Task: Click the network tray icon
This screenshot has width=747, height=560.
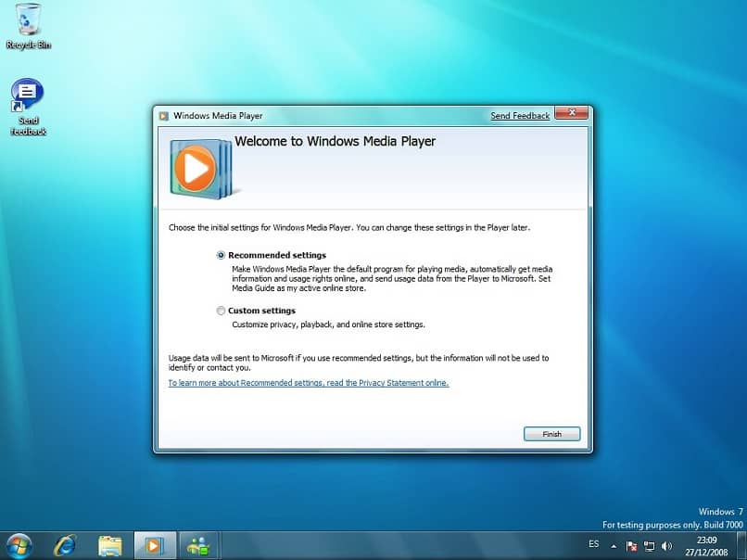Action: (649, 546)
